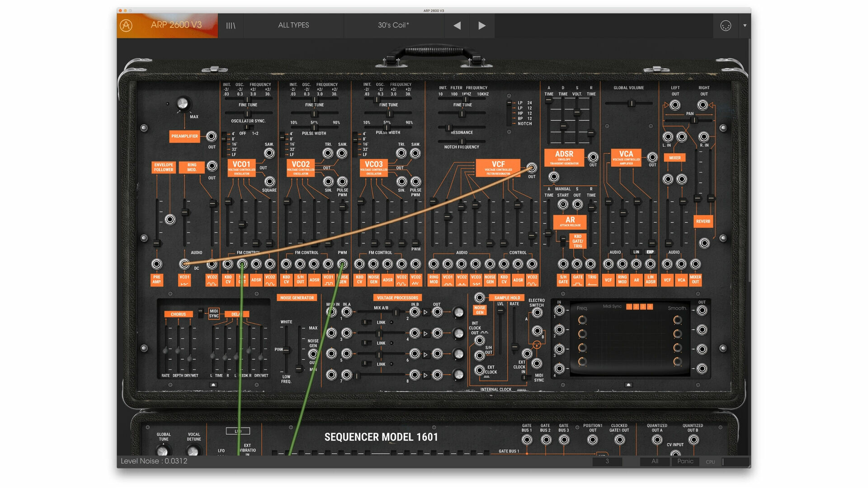Toggle the first voltage processor LINK switch

(366, 322)
